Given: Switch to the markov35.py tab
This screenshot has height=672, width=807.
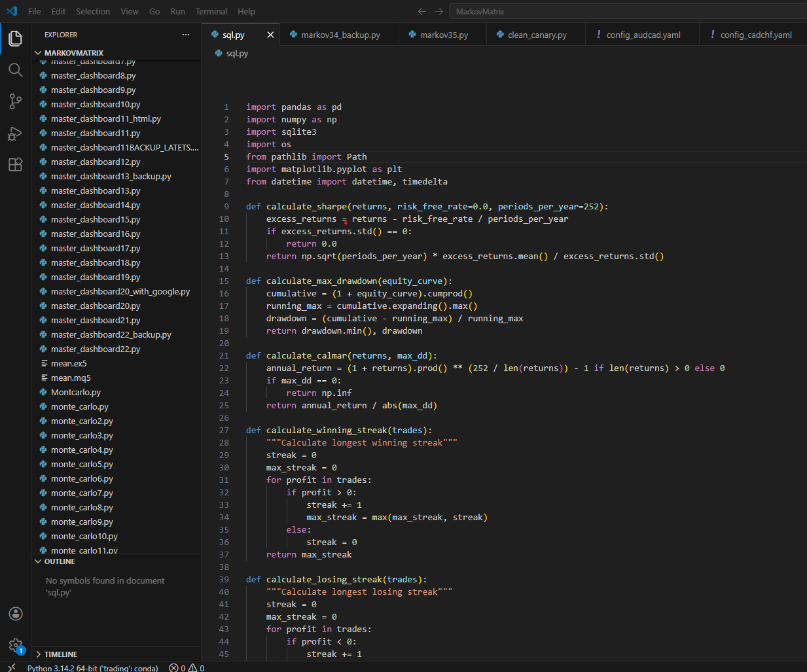Looking at the screenshot, I should pyautogui.click(x=443, y=35).
